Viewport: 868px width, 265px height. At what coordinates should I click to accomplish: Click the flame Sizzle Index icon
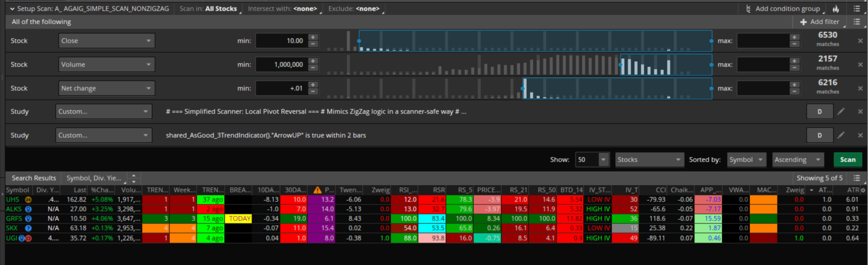click(x=836, y=9)
